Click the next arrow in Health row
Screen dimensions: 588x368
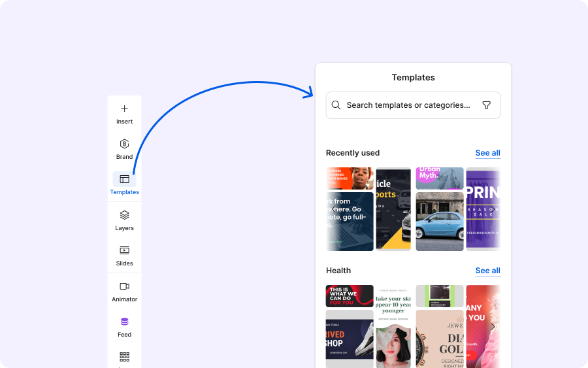click(x=493, y=327)
